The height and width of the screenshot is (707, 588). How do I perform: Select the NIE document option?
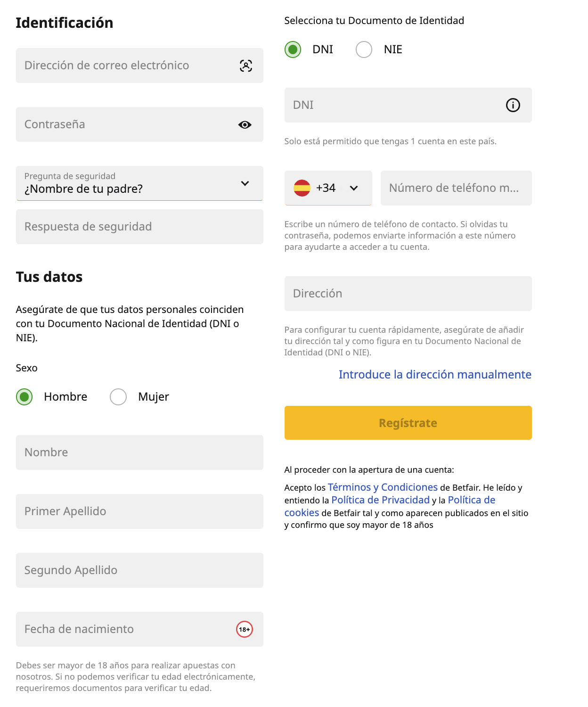pyautogui.click(x=364, y=49)
